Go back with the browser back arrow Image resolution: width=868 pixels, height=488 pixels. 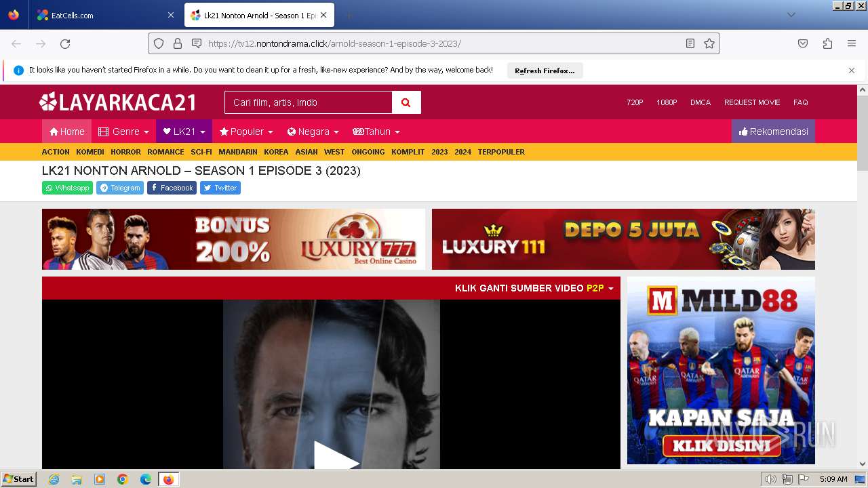point(16,43)
